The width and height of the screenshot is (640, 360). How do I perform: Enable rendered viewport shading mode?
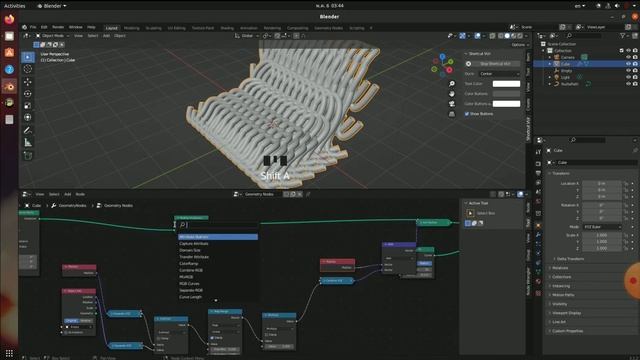click(520, 36)
